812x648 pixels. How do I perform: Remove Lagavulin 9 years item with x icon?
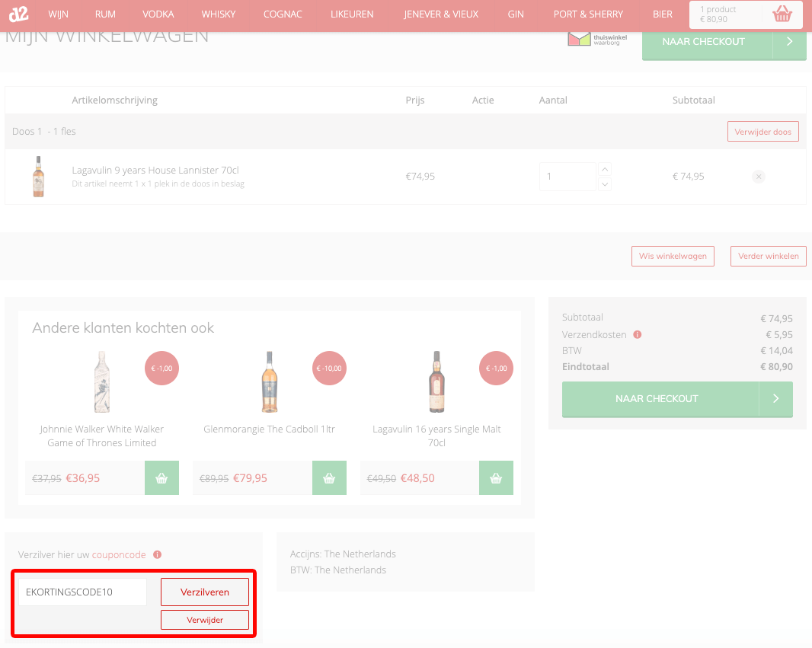pyautogui.click(x=758, y=177)
